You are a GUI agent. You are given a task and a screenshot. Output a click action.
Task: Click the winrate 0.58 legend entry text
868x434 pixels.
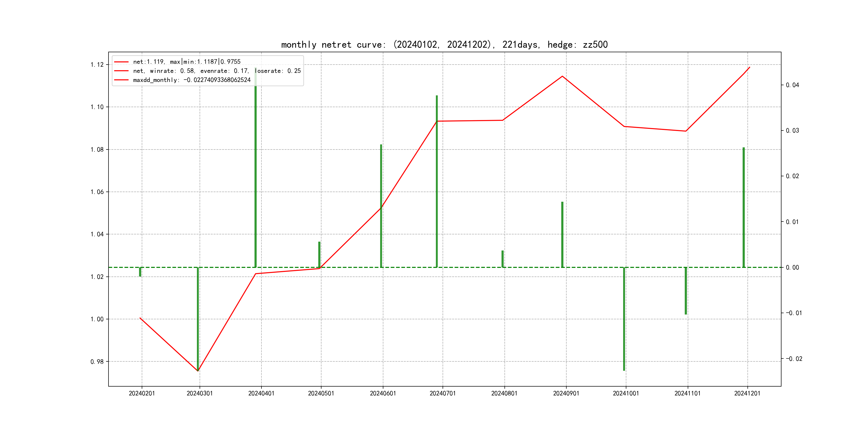217,71
